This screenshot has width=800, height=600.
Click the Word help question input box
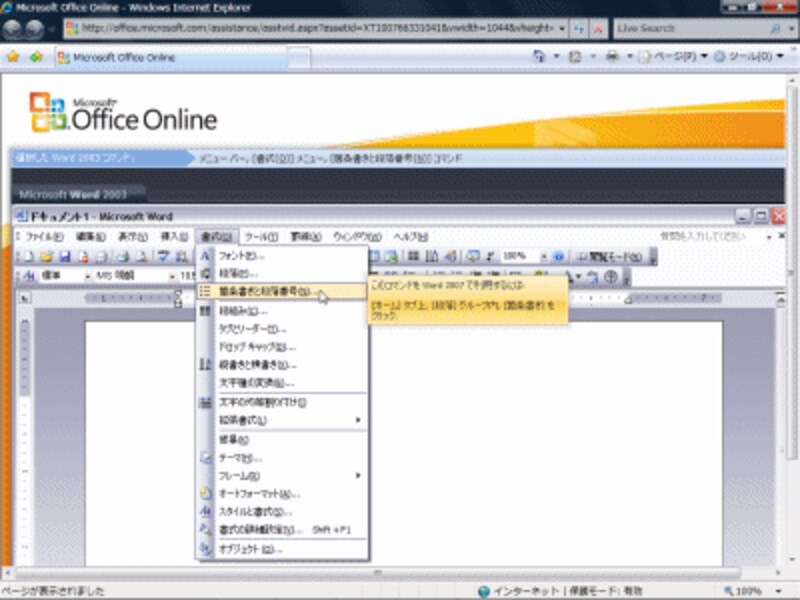(712, 236)
